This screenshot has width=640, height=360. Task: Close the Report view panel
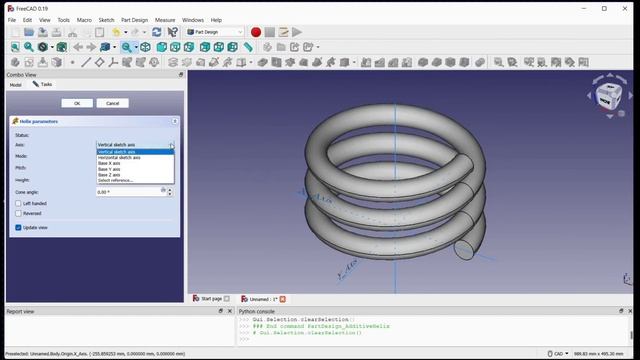pyautogui.click(x=230, y=311)
